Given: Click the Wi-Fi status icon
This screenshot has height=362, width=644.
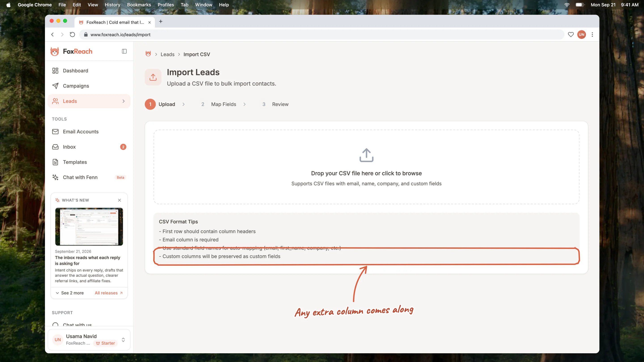Looking at the screenshot, I should (x=567, y=5).
